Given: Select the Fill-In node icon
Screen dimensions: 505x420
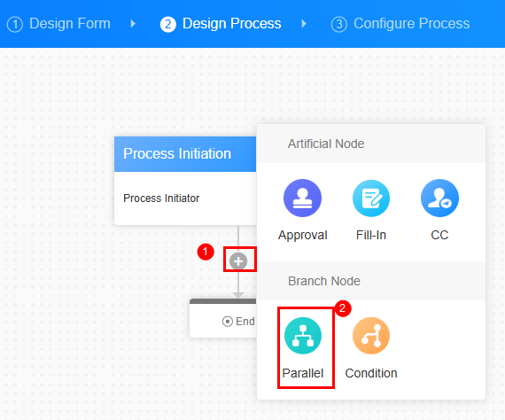Looking at the screenshot, I should click(371, 198).
